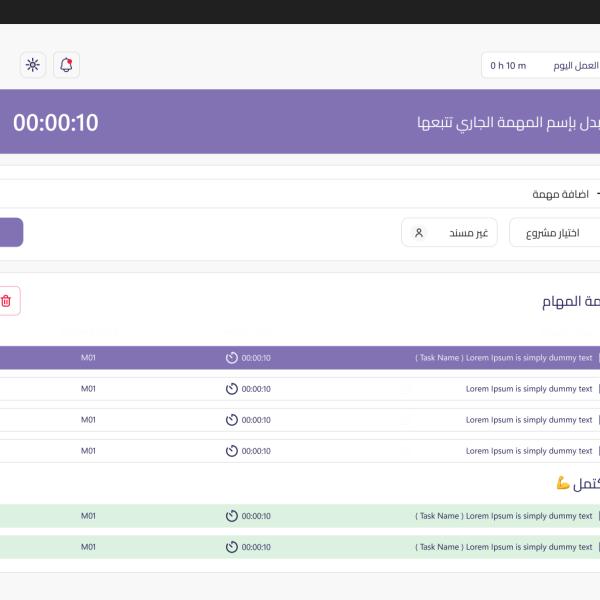
Task: Click the running 00:00:10 timer in the banner
Action: 56,123
